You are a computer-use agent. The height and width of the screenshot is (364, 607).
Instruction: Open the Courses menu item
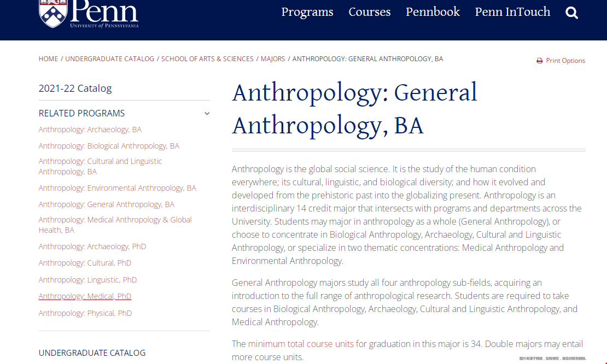pyautogui.click(x=370, y=12)
